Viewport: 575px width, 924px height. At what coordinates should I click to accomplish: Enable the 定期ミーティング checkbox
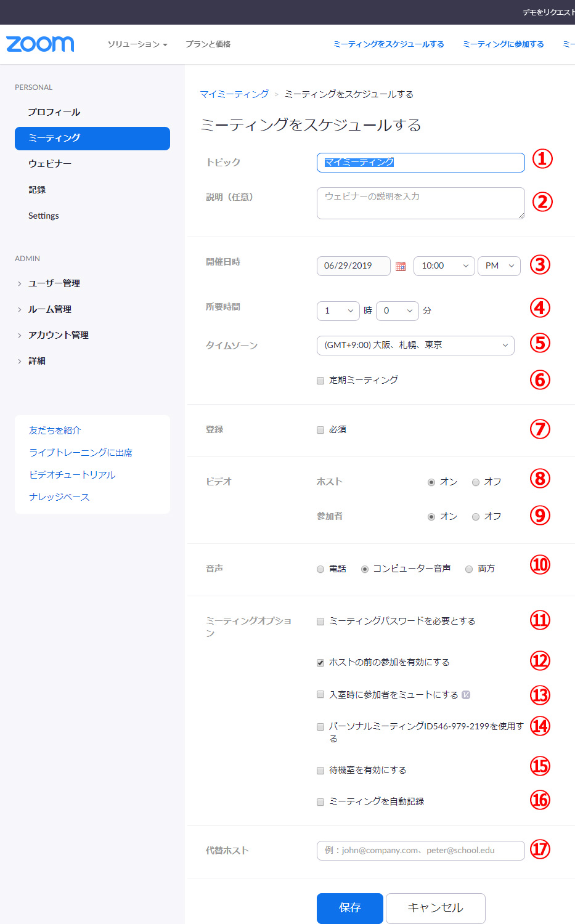click(x=320, y=381)
